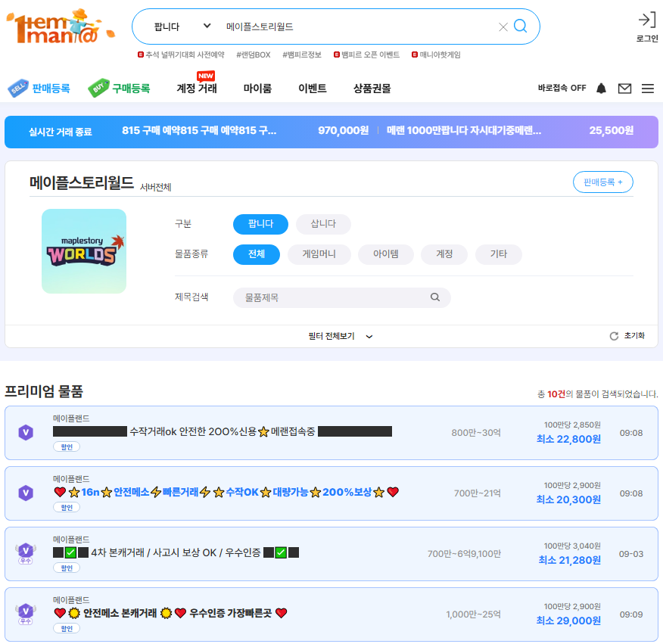Open 구매등록 in navigation
The width and height of the screenshot is (663, 644).
point(131,89)
